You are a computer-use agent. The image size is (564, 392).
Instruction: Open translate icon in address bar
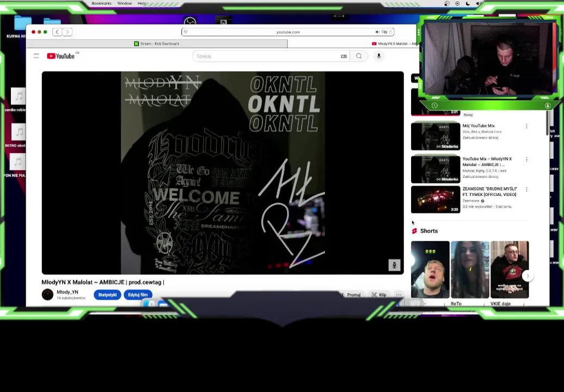point(384,32)
